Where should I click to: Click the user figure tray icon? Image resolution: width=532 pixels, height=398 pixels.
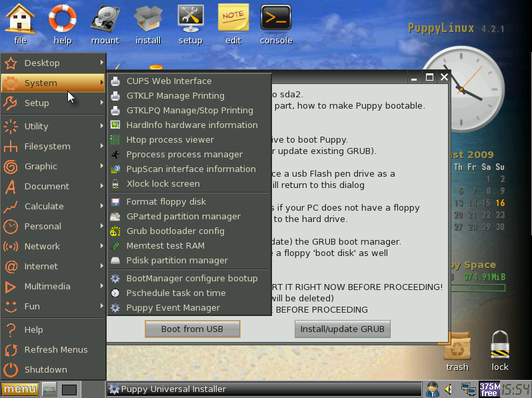pos(432,389)
